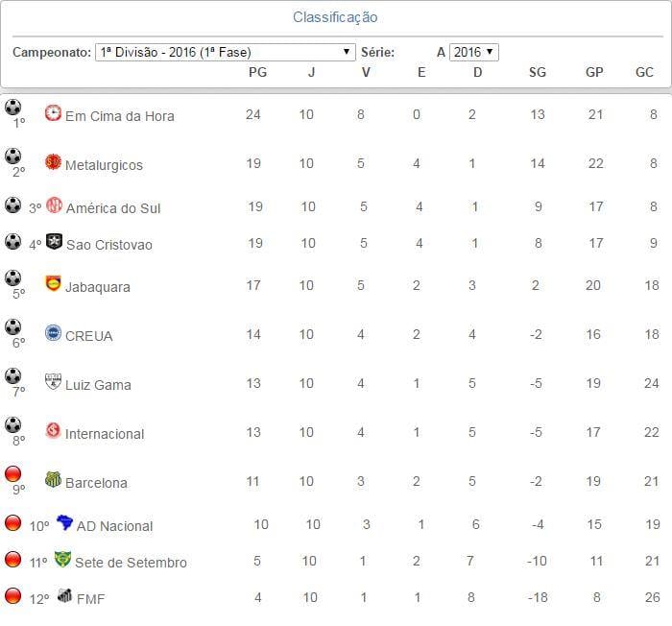Click the América do Sul crest icon

tap(55, 205)
